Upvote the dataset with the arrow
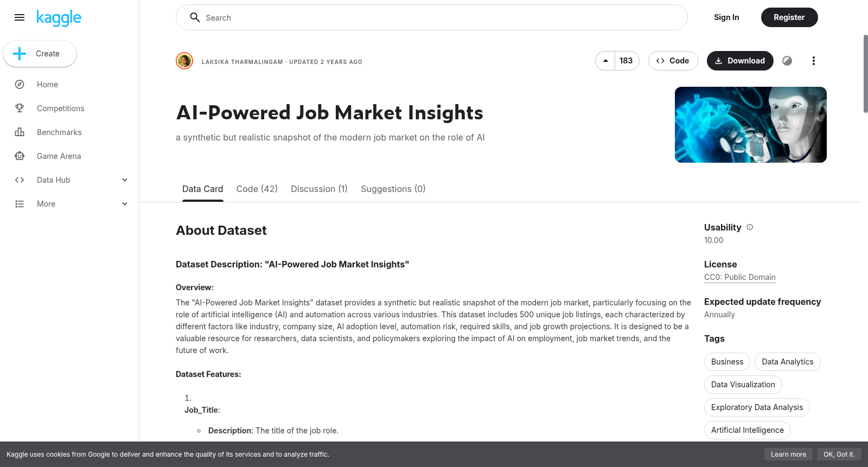This screenshot has width=868, height=467. pos(605,61)
